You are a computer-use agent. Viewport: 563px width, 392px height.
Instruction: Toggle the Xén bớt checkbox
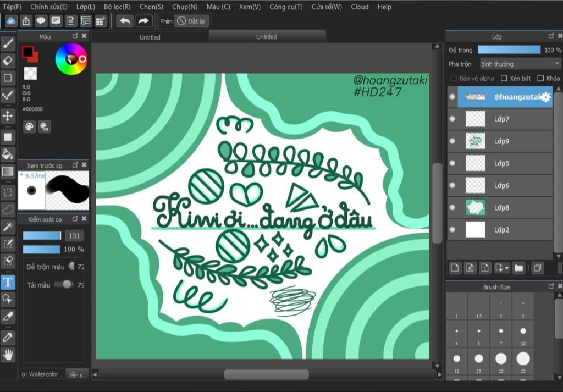[x=504, y=78]
